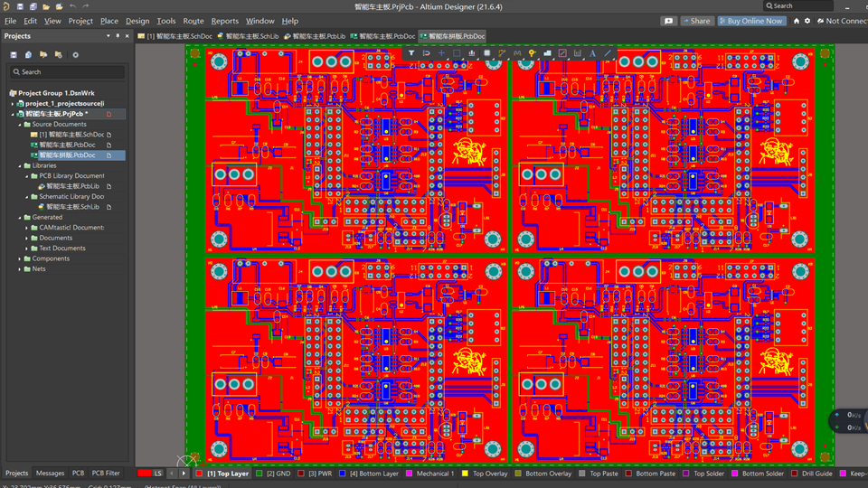Open the Reports menu
This screenshot has width=868, height=488.
pos(225,21)
